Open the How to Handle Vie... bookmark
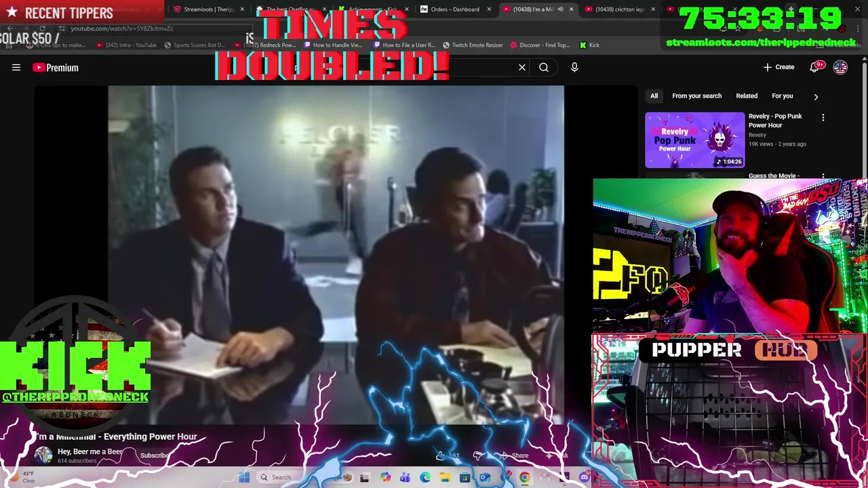 pos(333,45)
